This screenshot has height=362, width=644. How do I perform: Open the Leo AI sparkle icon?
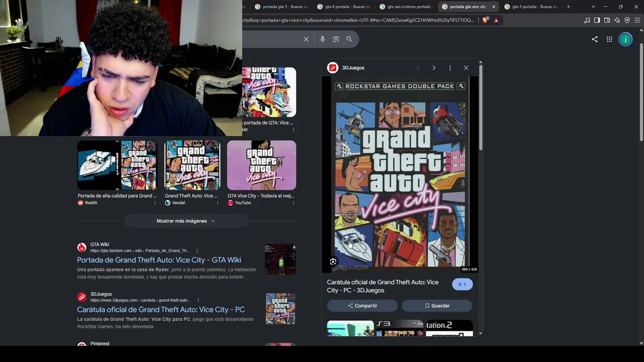click(x=617, y=20)
